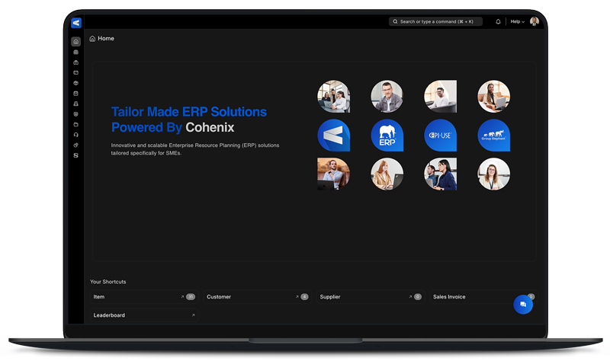
Task: Click the arrow icon on the Item shortcut
Action: click(x=182, y=297)
